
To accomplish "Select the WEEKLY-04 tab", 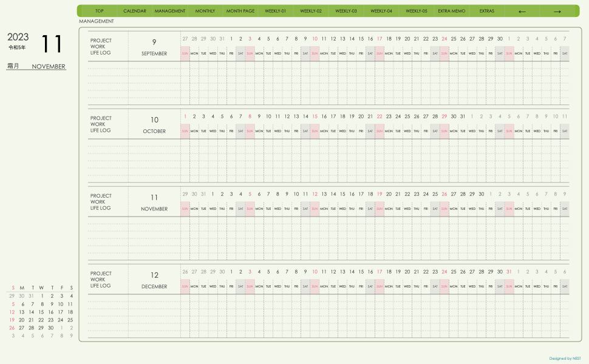I will 381,11.
